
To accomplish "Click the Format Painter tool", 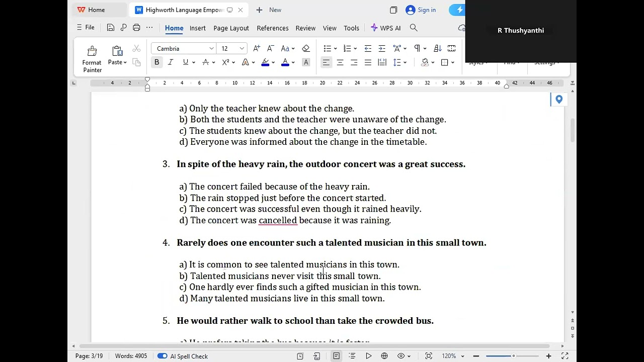I will pos(92,59).
